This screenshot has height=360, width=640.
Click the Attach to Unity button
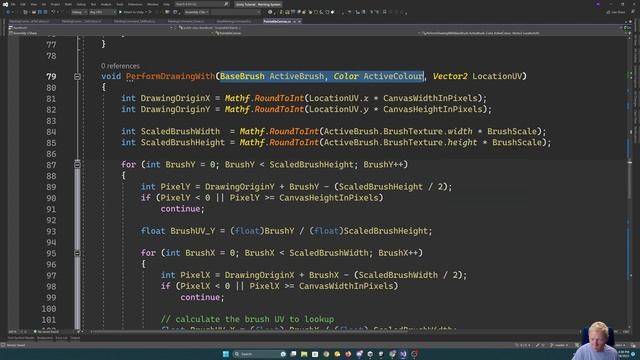tap(134, 12)
